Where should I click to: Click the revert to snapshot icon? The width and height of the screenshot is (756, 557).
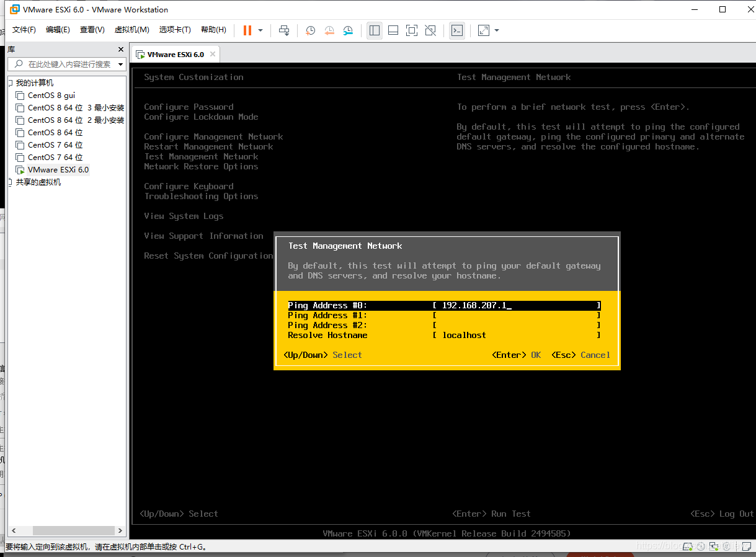[x=329, y=30]
